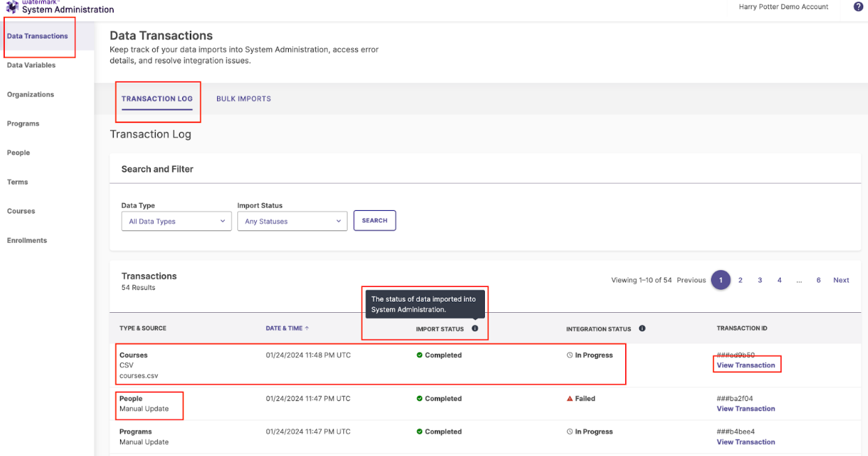868x456 pixels.
Task: Switch to the Bulk Imports tab
Action: 243,98
